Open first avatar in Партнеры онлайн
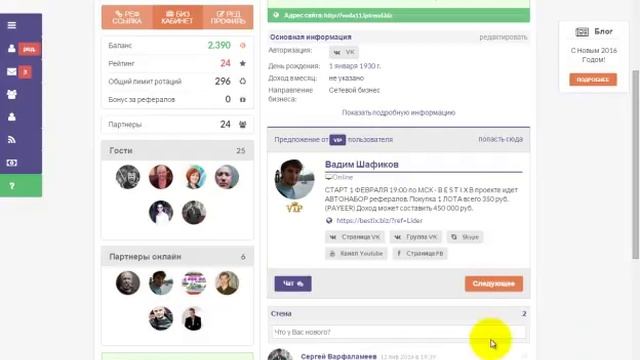This screenshot has height=360, width=640. tap(128, 283)
